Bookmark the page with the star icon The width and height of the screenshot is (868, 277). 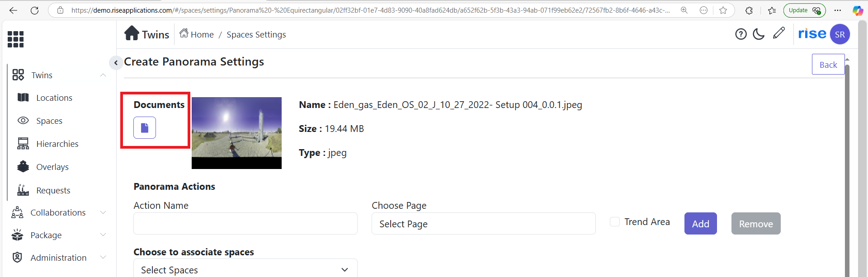click(x=723, y=10)
